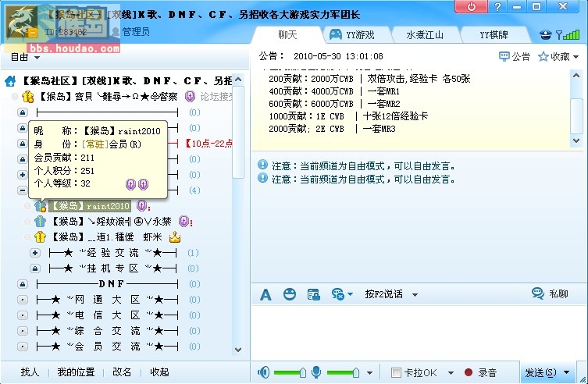
Task: Expand the 网通大区 channel node
Action: point(23,300)
